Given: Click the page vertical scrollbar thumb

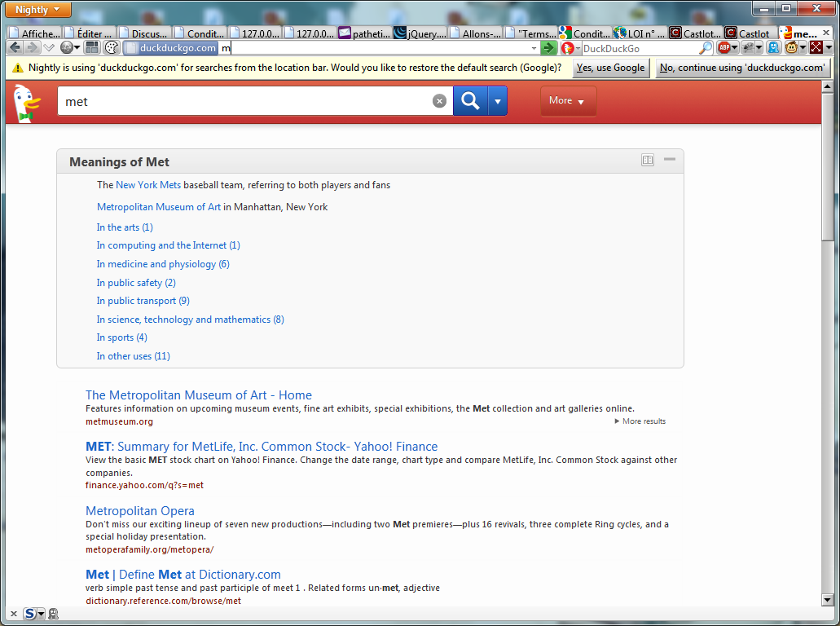Looking at the screenshot, I should point(827,166).
